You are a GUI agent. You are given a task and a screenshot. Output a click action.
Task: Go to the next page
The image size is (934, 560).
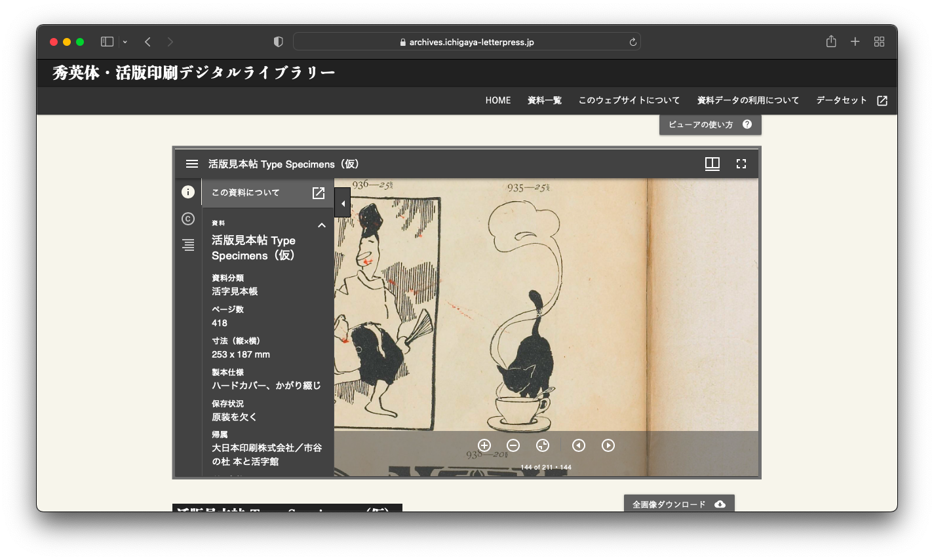click(608, 445)
